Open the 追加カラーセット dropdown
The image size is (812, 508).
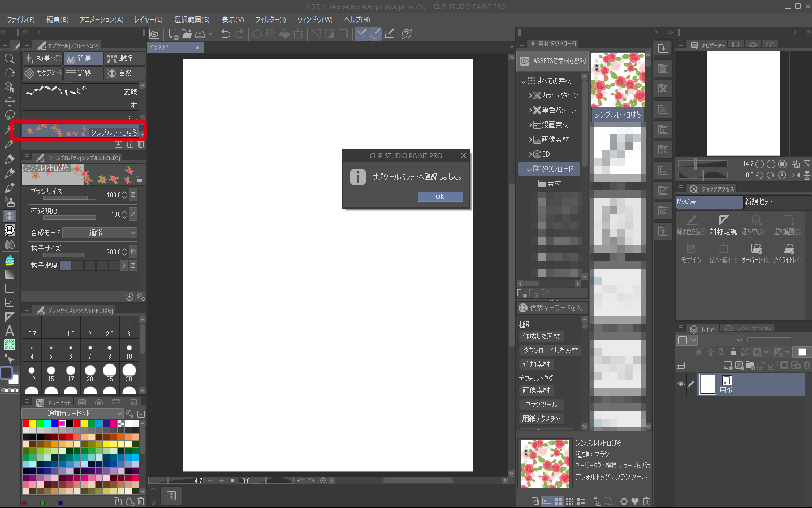[72, 414]
